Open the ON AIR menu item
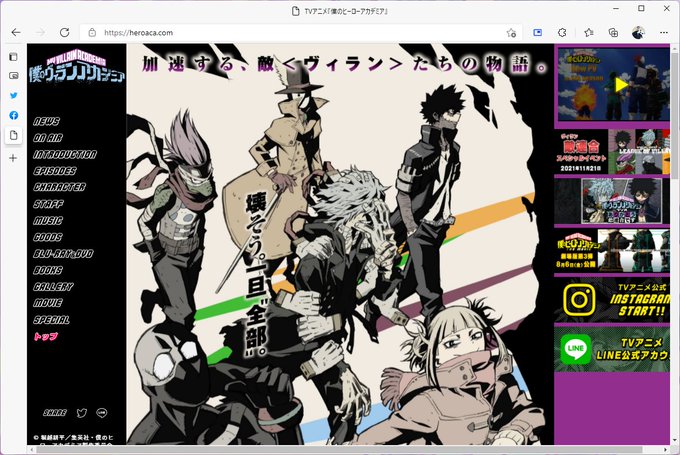680x455 pixels. [x=48, y=138]
